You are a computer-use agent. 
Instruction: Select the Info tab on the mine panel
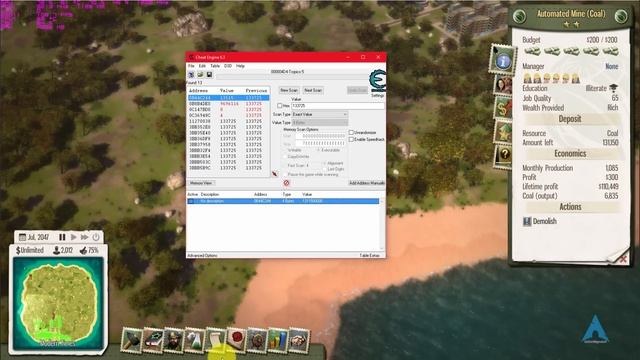[x=502, y=60]
